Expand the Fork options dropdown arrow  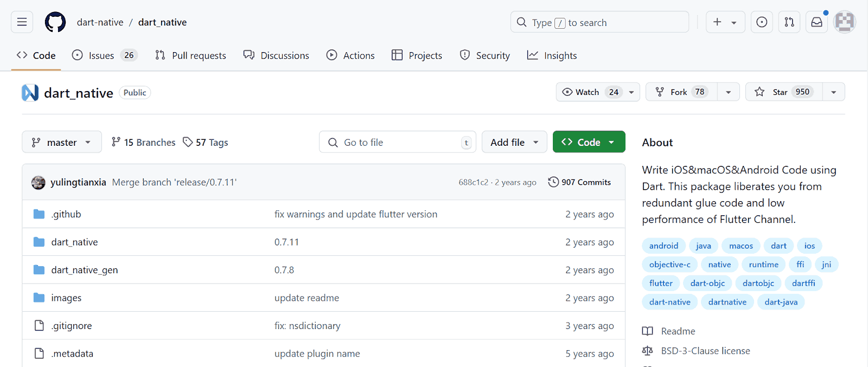[729, 92]
